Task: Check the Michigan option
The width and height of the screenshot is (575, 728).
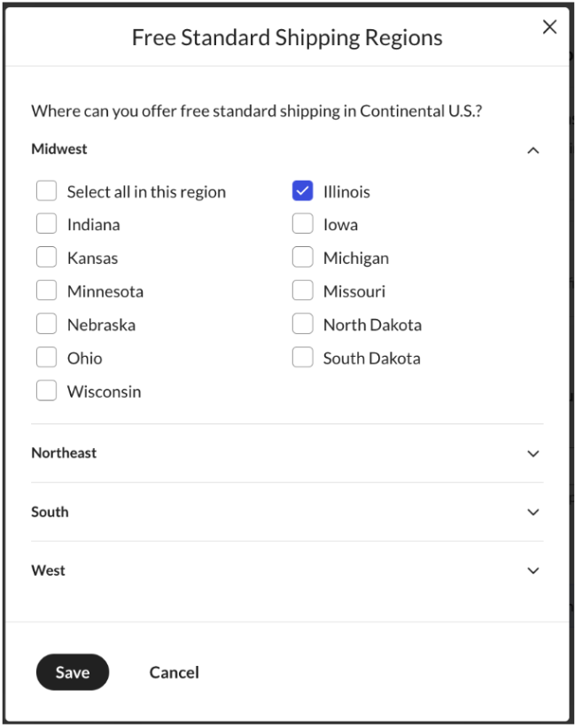Action: click(x=303, y=258)
